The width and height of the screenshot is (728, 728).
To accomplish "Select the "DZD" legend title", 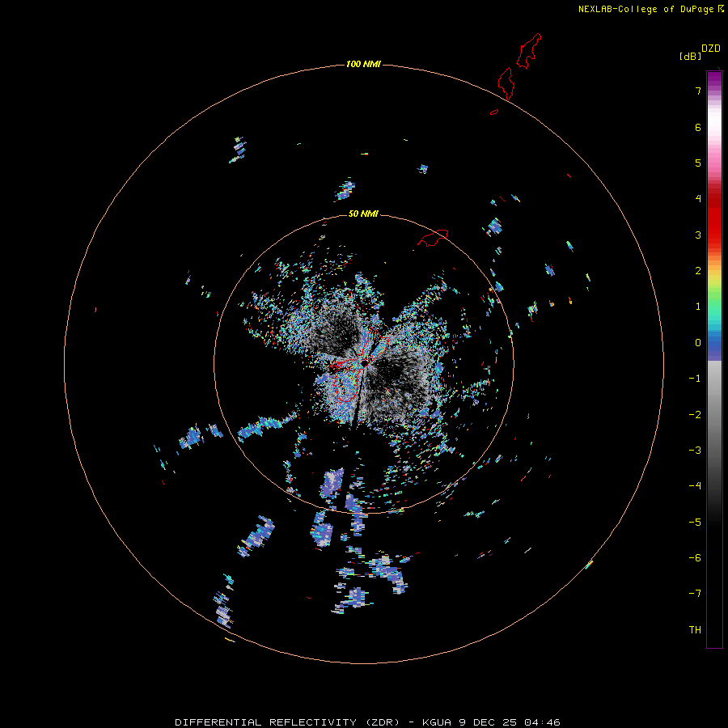I will [x=711, y=49].
